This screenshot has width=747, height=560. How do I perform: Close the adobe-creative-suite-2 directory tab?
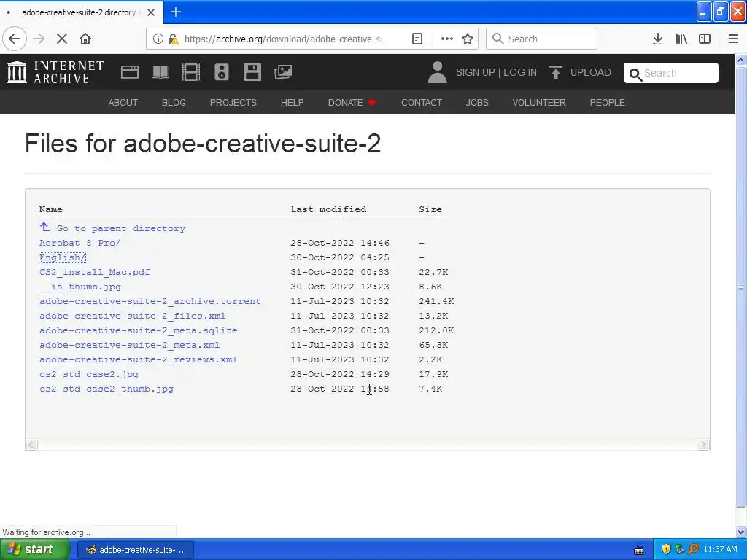[x=151, y=12]
